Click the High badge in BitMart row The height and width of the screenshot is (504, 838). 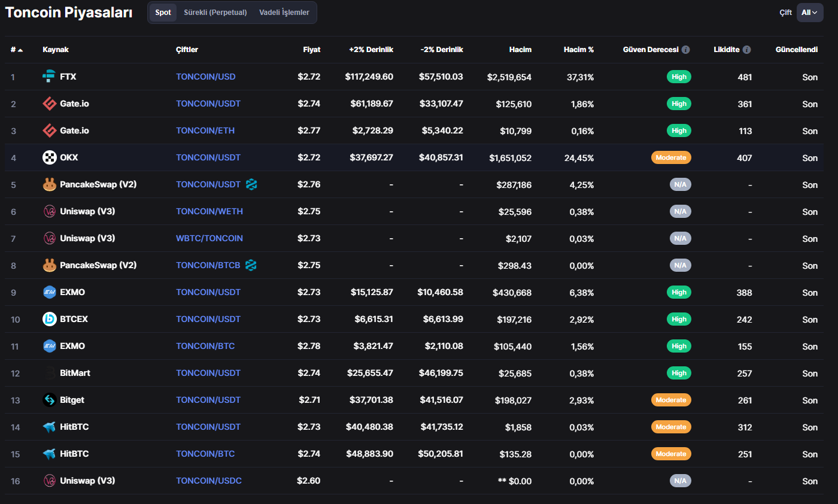point(679,373)
